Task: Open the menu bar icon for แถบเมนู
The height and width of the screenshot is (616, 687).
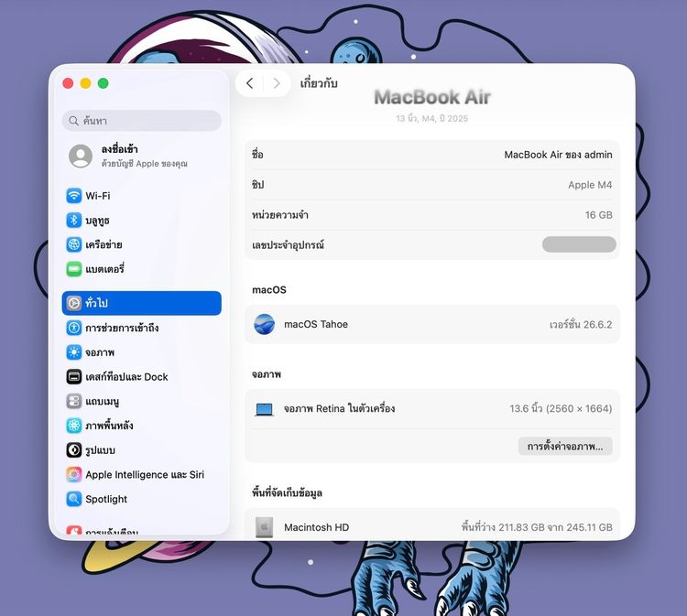Action: pos(73,401)
